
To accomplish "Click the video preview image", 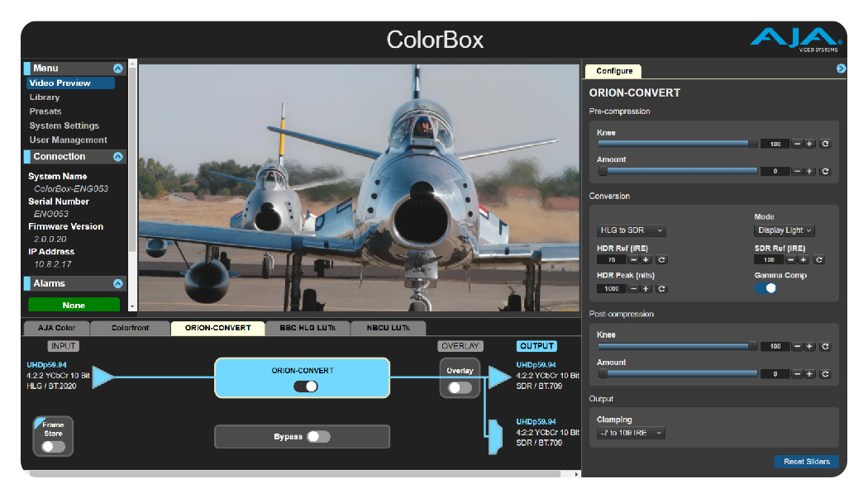I will (359, 187).
